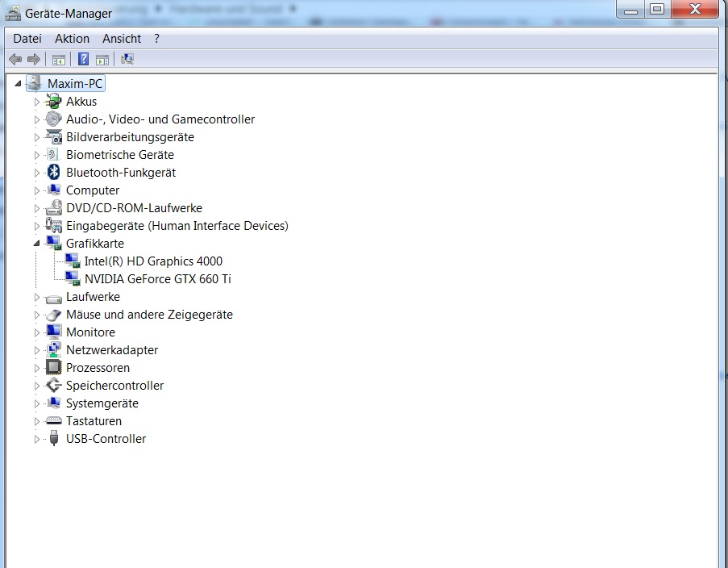Select the NVIDIA GeForce GTX 660 Ti entry
This screenshot has width=728, height=568.
[x=158, y=279]
